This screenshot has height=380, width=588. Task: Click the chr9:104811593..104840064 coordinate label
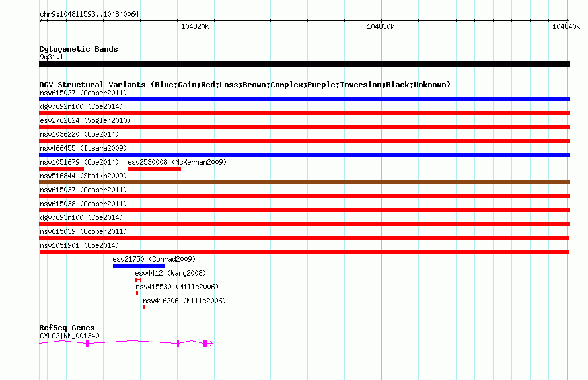coord(89,14)
